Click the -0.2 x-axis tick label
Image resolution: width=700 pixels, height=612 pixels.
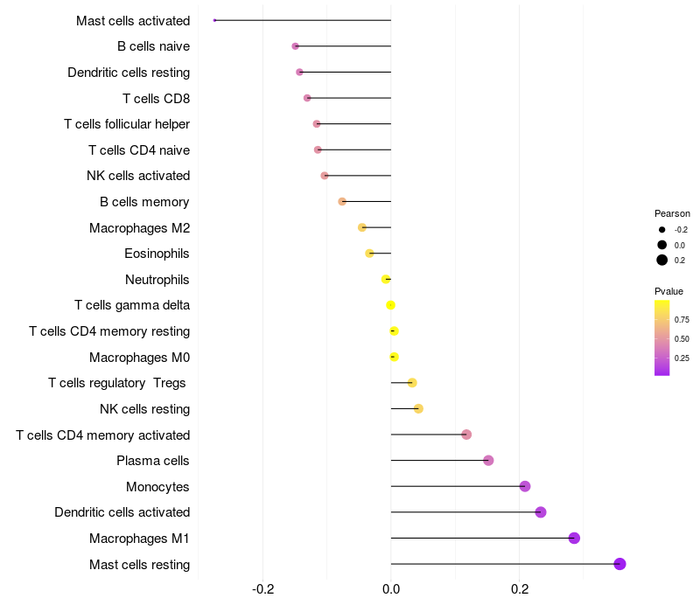pyautogui.click(x=263, y=589)
